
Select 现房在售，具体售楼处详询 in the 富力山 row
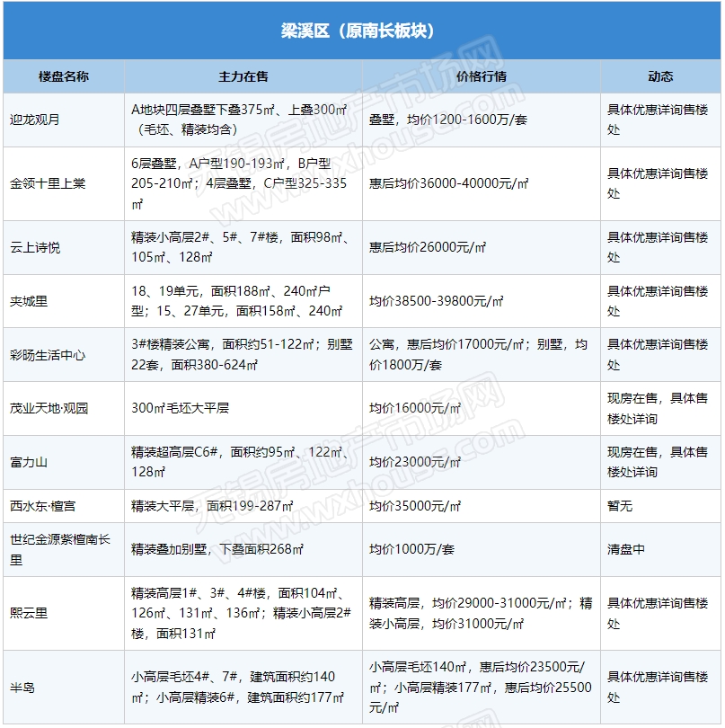(658, 463)
